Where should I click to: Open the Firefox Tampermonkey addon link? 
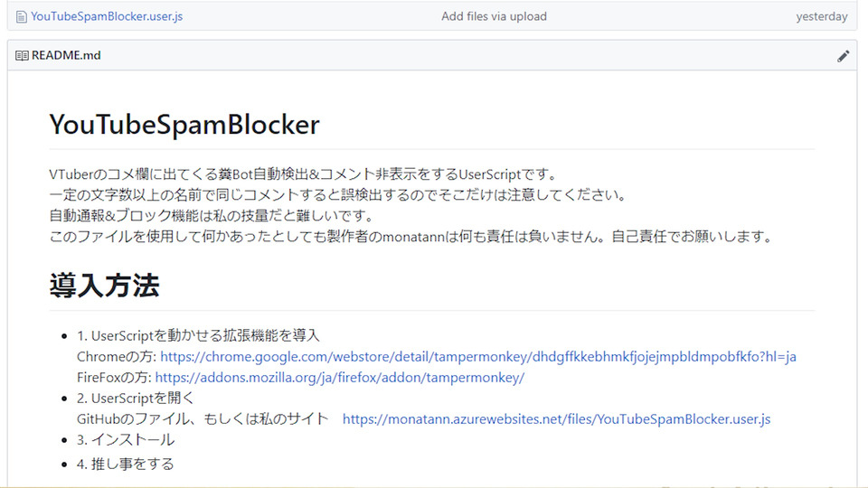339,378
